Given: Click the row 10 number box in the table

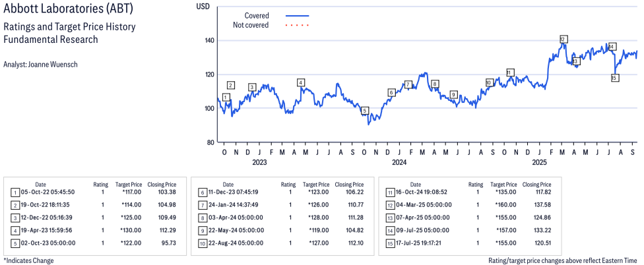Looking at the screenshot, I should (203, 243).
